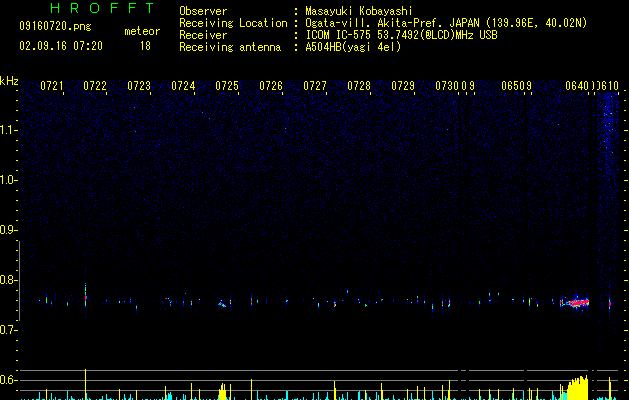
Task: Select the ICOM IC-575 53.7492 MHz receiver text
Action: [401, 35]
